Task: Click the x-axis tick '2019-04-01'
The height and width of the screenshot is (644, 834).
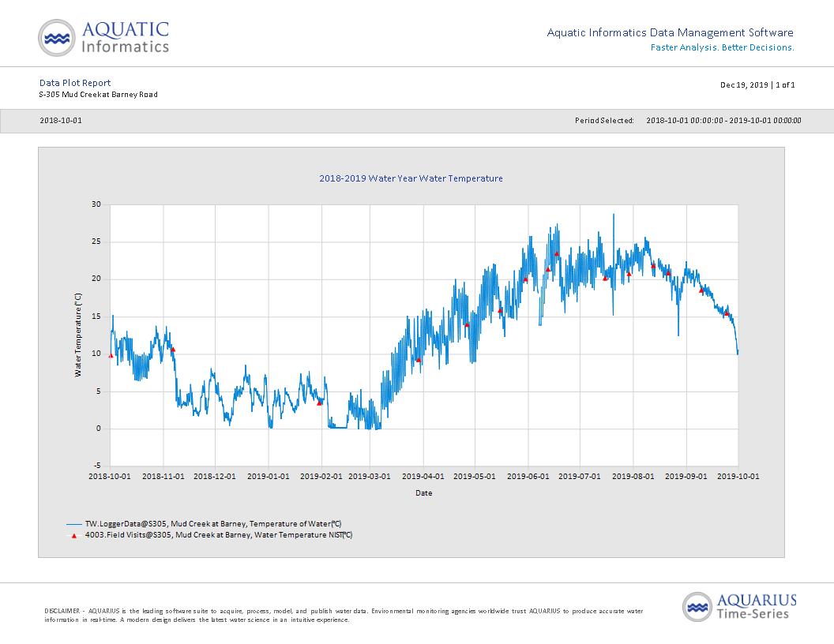Action: coord(423,477)
